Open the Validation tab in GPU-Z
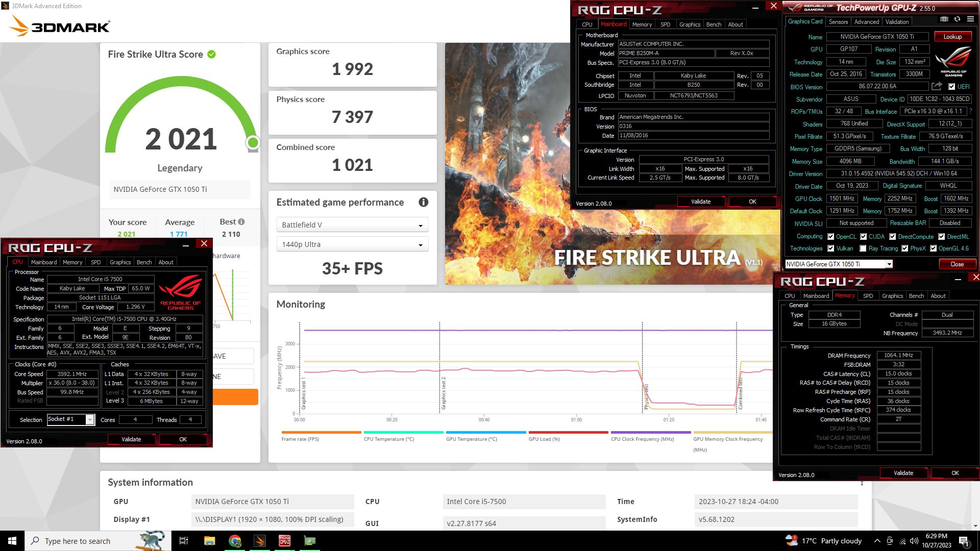 [897, 22]
